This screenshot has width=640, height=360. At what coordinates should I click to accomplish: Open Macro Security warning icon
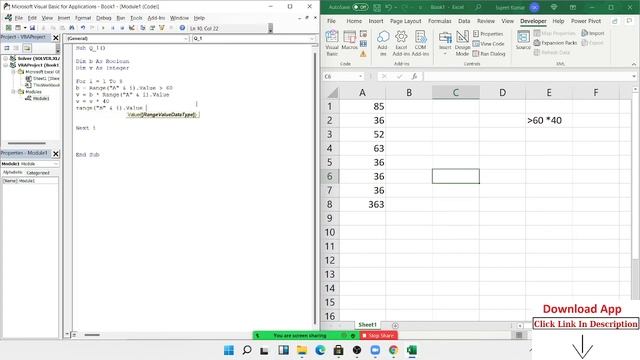(x=363, y=54)
